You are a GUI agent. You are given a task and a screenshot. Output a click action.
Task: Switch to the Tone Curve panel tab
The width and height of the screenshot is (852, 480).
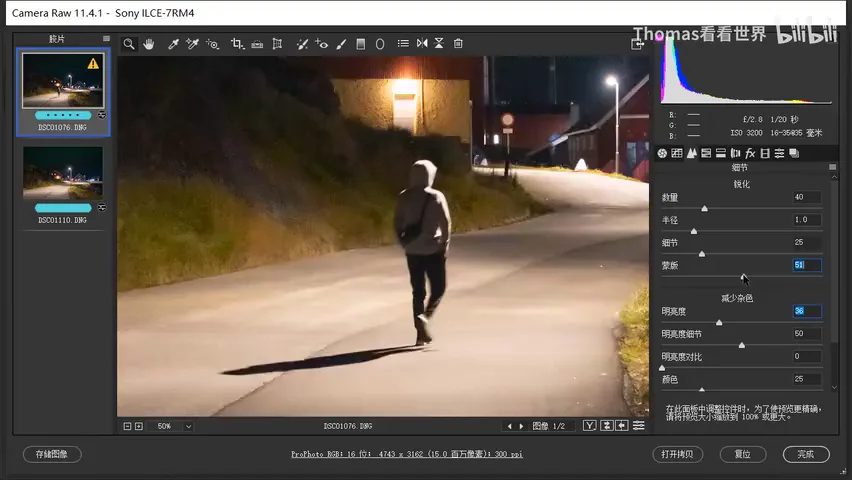tap(676, 153)
